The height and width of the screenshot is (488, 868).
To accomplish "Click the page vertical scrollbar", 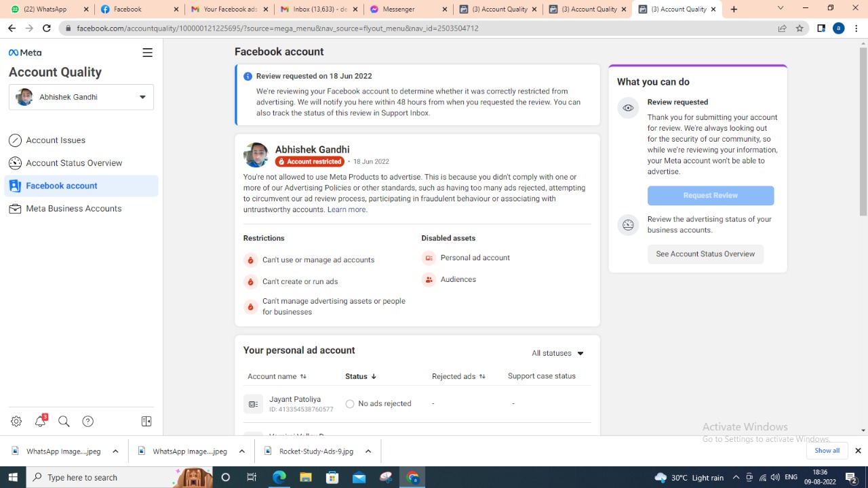I will pyautogui.click(x=863, y=136).
